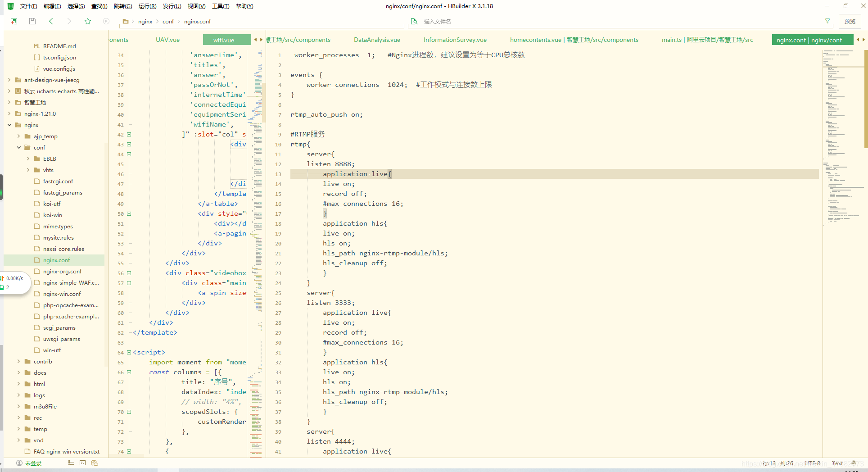Collapse the nginx project folder
This screenshot has height=472, width=868.
click(9, 125)
